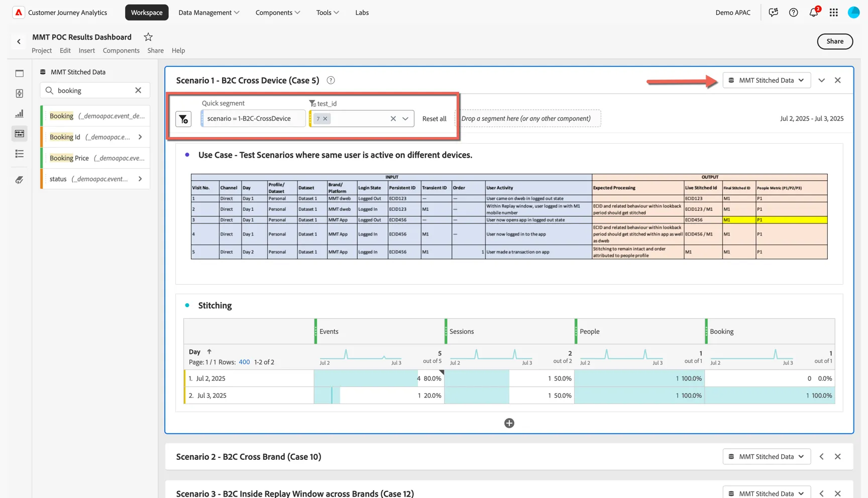Expand Scenario 2 panel chevron
This screenshot has height=498, width=868.
pyautogui.click(x=821, y=456)
